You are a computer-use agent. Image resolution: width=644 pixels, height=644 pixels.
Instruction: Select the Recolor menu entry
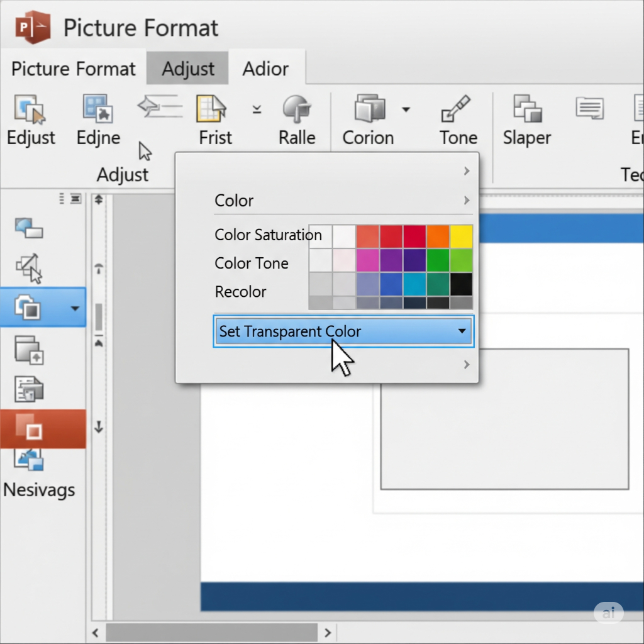pyautogui.click(x=240, y=292)
